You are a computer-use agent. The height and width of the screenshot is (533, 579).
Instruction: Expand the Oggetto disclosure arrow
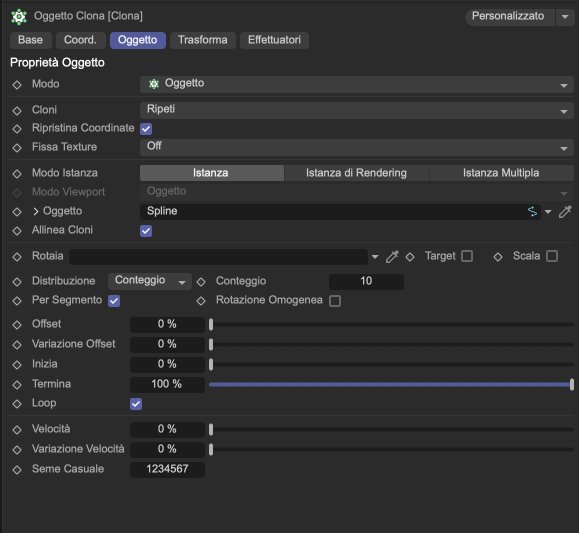pyautogui.click(x=36, y=211)
